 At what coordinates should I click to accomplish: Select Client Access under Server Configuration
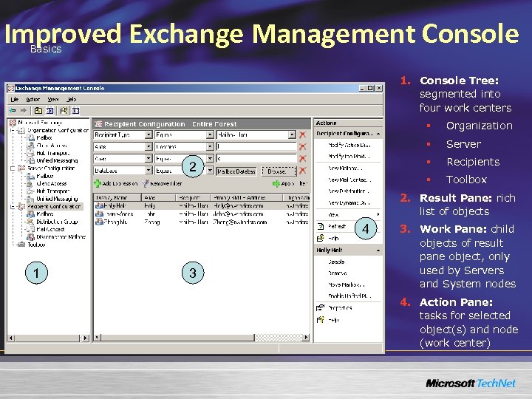click(52, 183)
